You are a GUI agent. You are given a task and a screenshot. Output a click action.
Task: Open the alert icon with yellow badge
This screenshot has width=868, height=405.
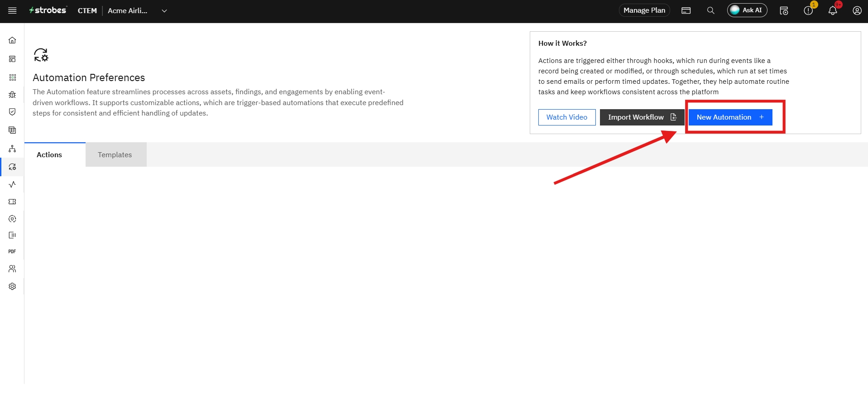tap(808, 10)
